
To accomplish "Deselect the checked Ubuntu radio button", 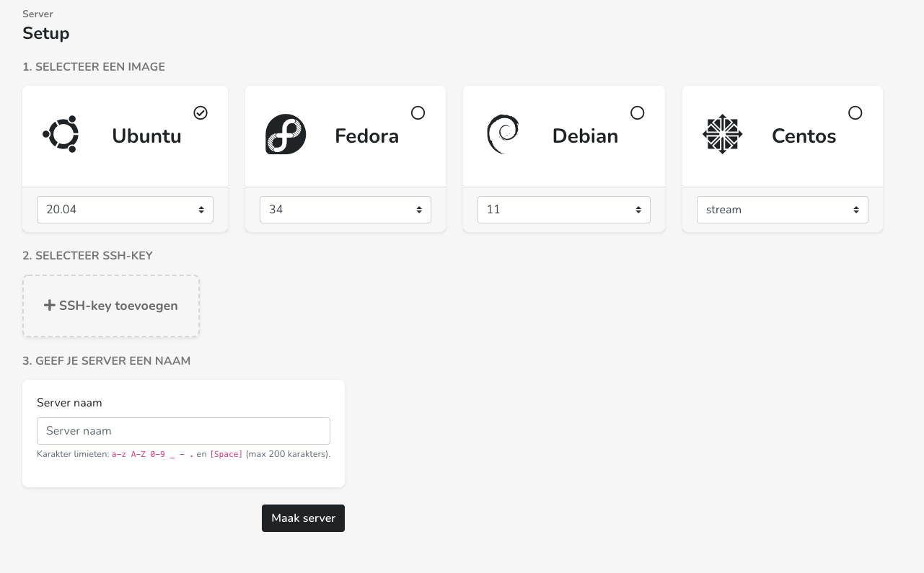I will click(x=201, y=113).
